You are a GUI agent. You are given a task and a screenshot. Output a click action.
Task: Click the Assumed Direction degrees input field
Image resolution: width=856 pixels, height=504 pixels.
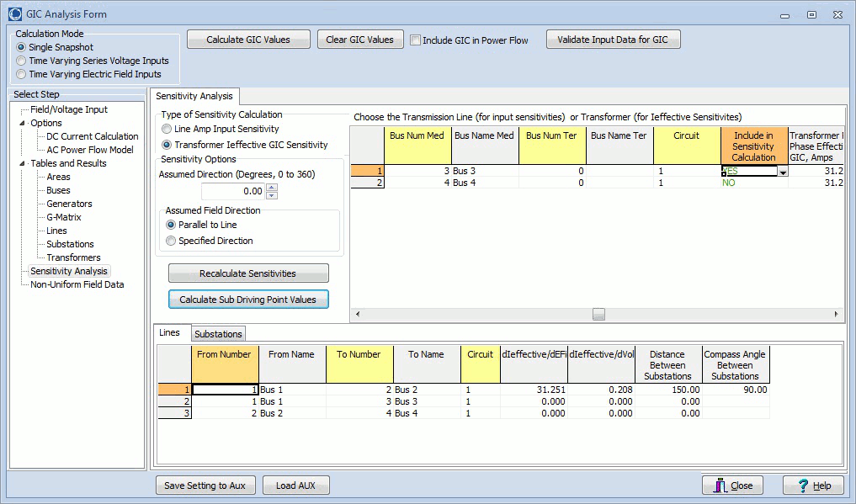coord(232,192)
